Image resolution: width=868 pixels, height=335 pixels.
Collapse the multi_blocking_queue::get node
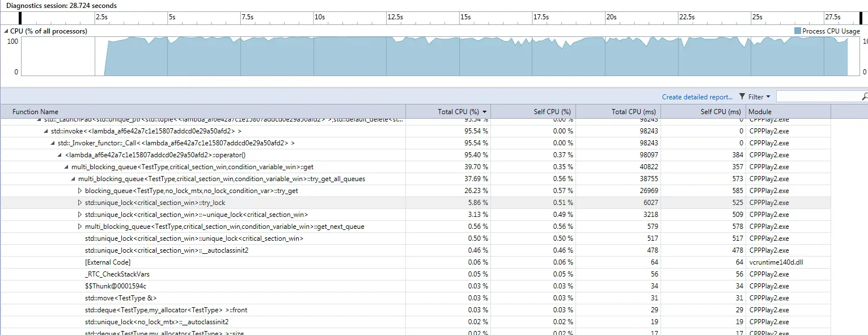pos(66,167)
